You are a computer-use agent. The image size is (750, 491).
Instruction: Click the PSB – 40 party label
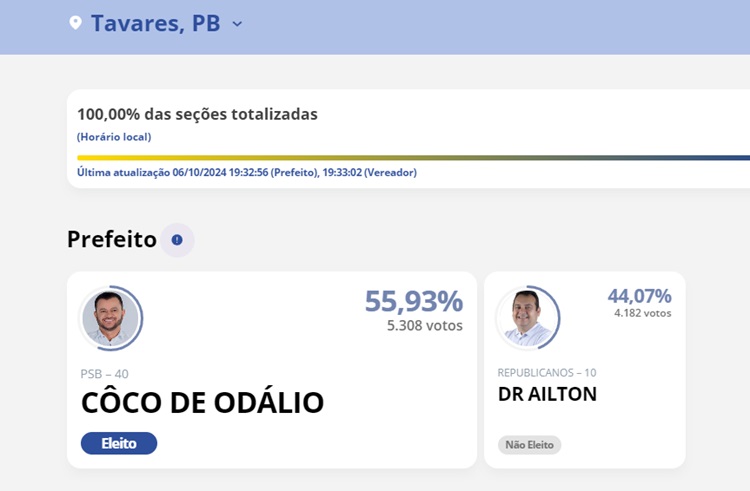(x=104, y=374)
